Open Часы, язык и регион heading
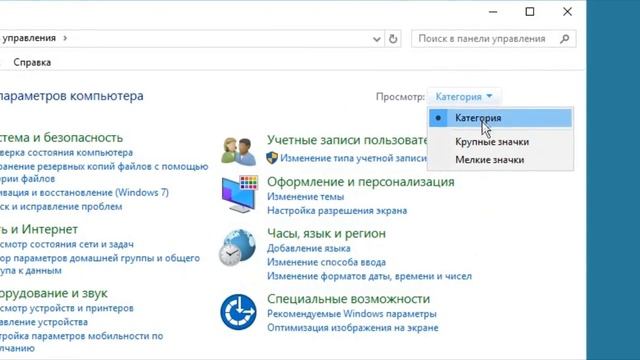 (326, 233)
